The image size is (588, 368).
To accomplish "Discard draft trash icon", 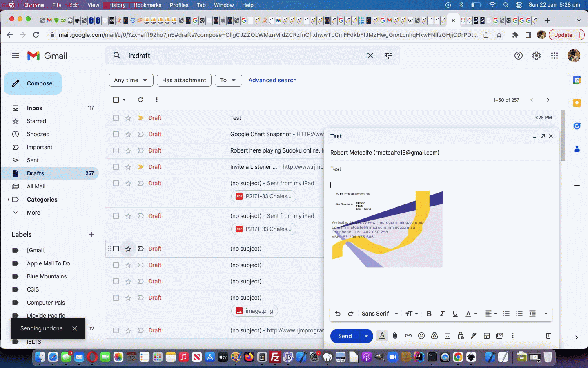I will tap(548, 336).
